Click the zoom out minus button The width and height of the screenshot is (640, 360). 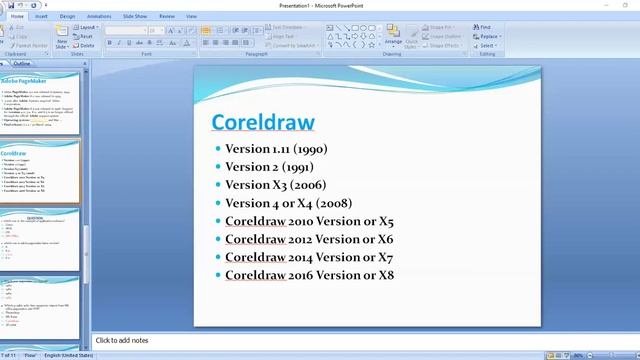(590, 356)
